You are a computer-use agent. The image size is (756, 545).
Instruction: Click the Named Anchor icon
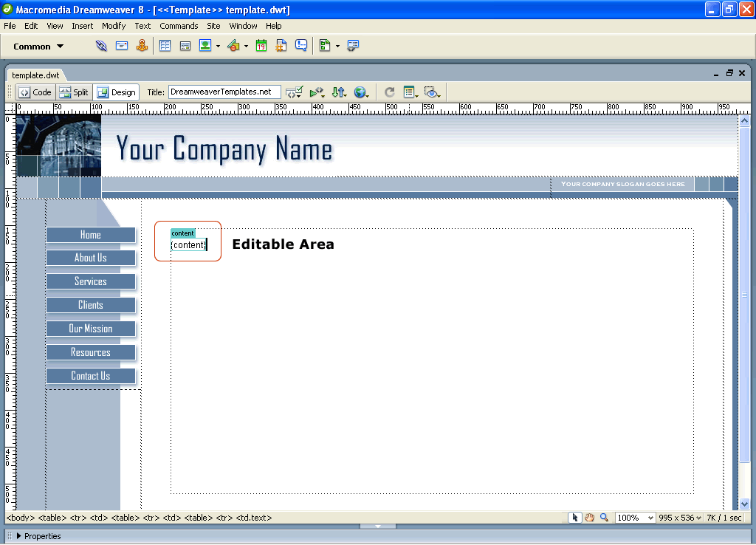click(142, 46)
